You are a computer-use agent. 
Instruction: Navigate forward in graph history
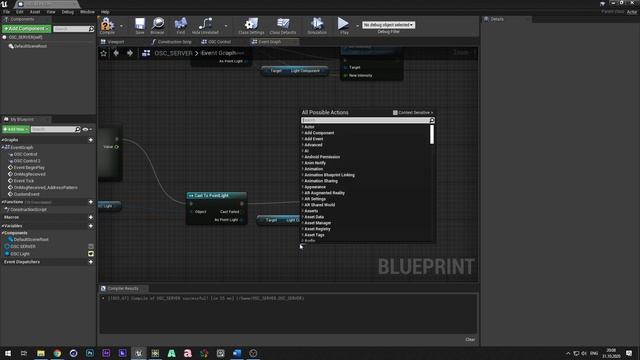[x=130, y=53]
